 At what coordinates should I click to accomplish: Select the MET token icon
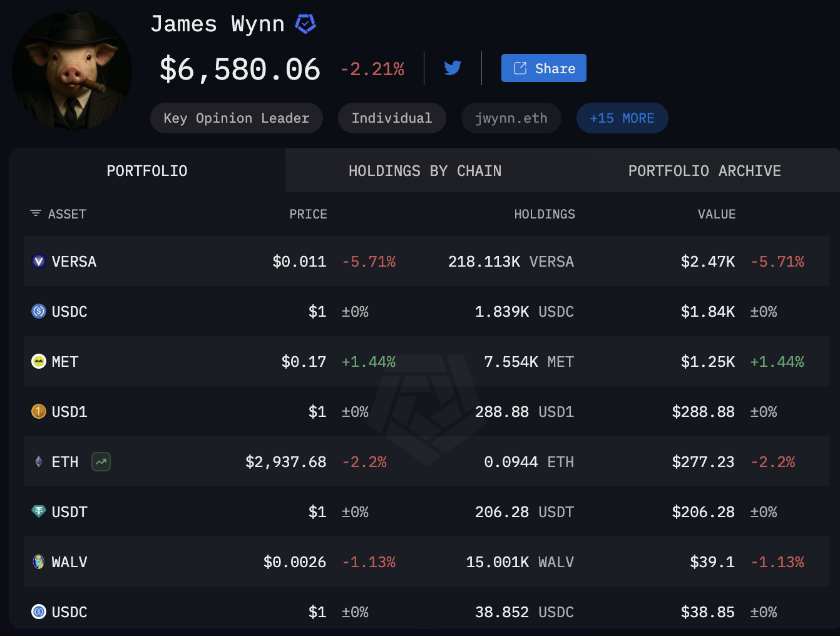point(38,361)
